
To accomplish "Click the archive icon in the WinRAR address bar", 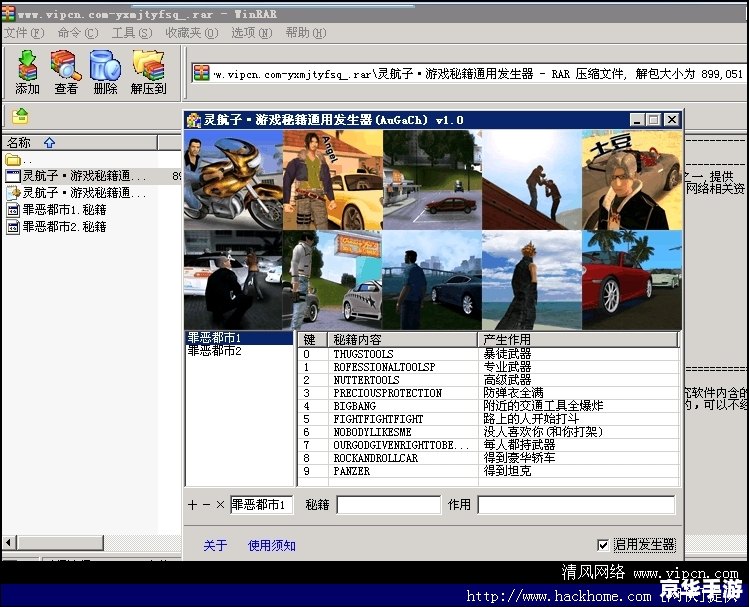I will pyautogui.click(x=201, y=74).
